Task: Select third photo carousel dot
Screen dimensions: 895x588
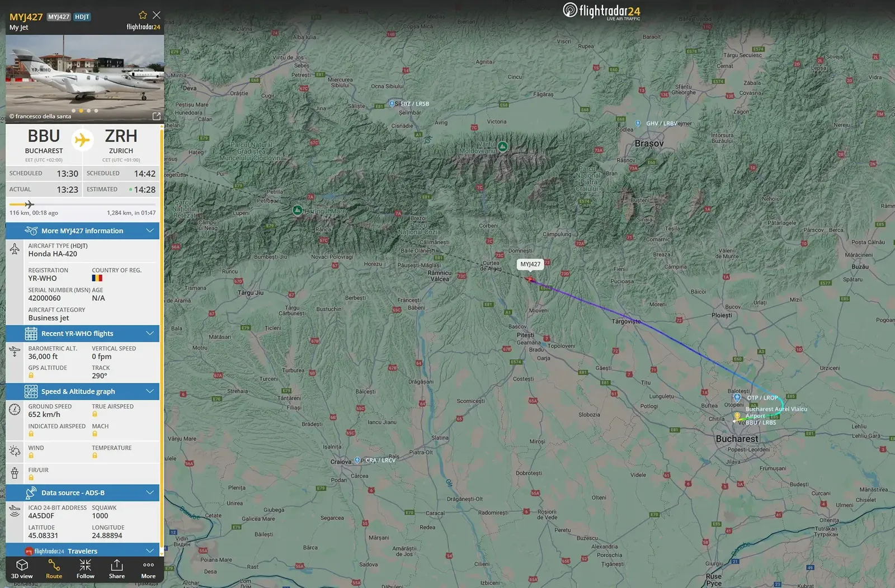Action: [88, 111]
